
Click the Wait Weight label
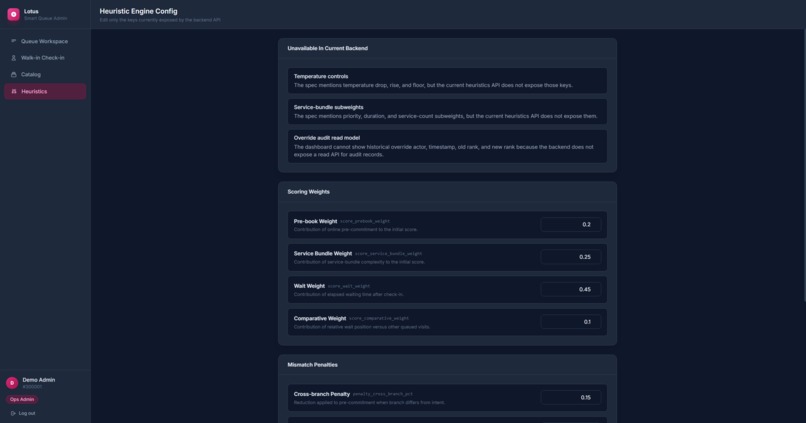coord(309,286)
